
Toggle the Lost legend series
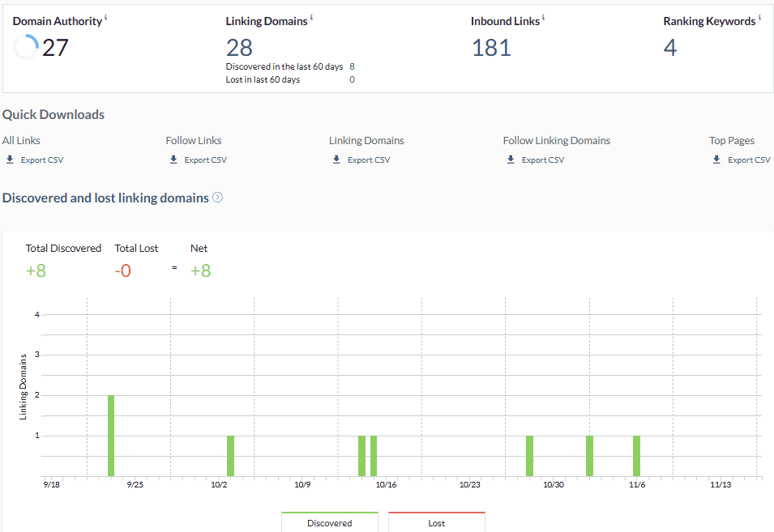click(x=437, y=522)
